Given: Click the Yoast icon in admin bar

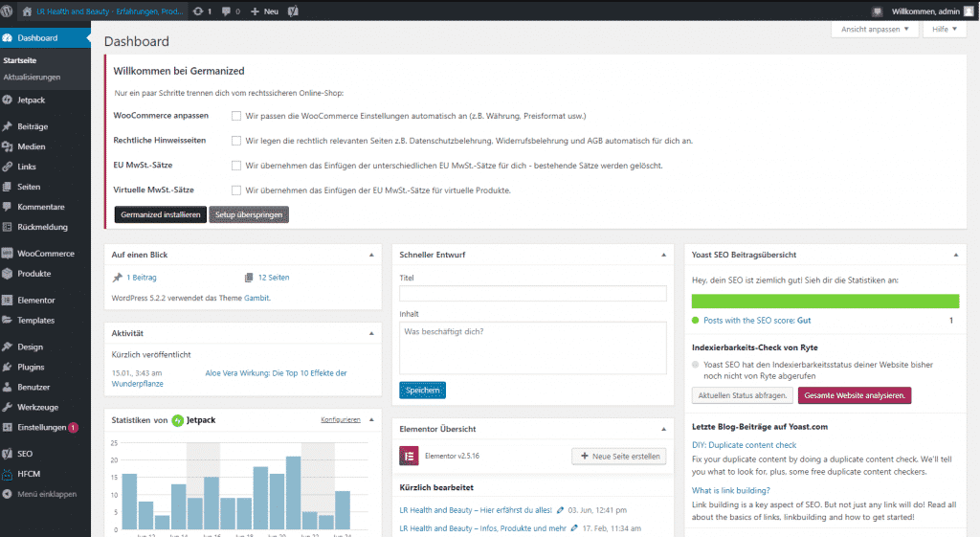Looking at the screenshot, I should click(293, 11).
